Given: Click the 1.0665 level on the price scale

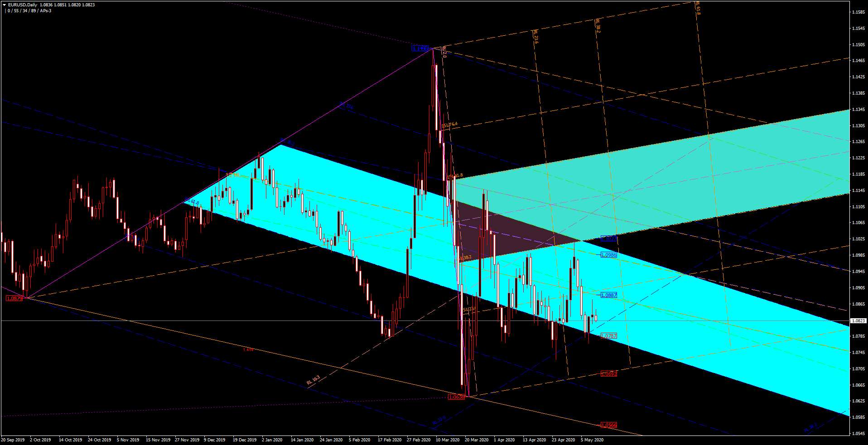Looking at the screenshot, I should click(858, 385).
